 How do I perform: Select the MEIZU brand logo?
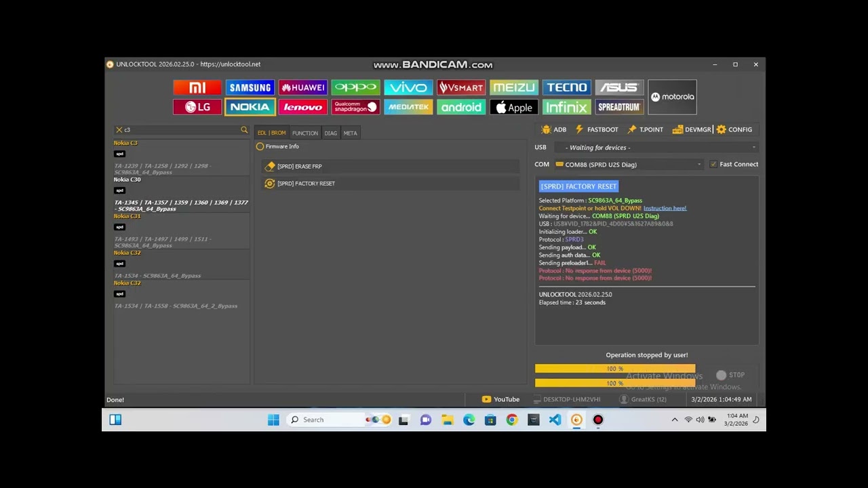pyautogui.click(x=514, y=87)
